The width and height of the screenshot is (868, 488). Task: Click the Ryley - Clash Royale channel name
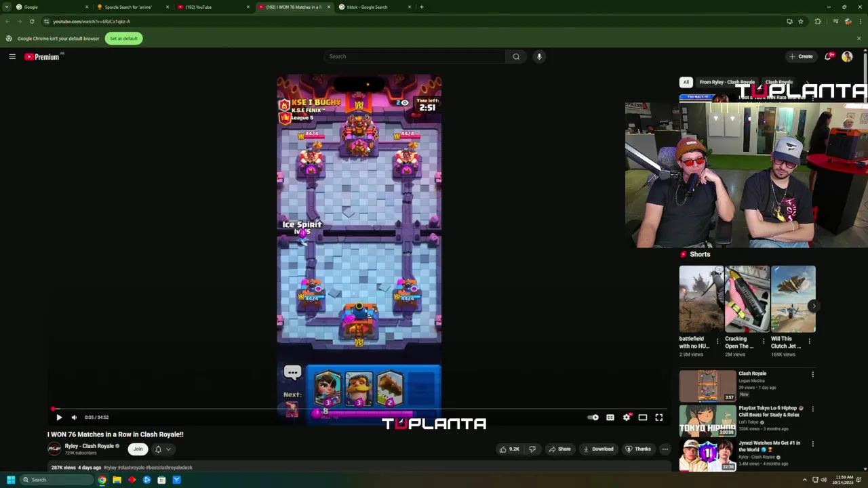pyautogui.click(x=89, y=446)
